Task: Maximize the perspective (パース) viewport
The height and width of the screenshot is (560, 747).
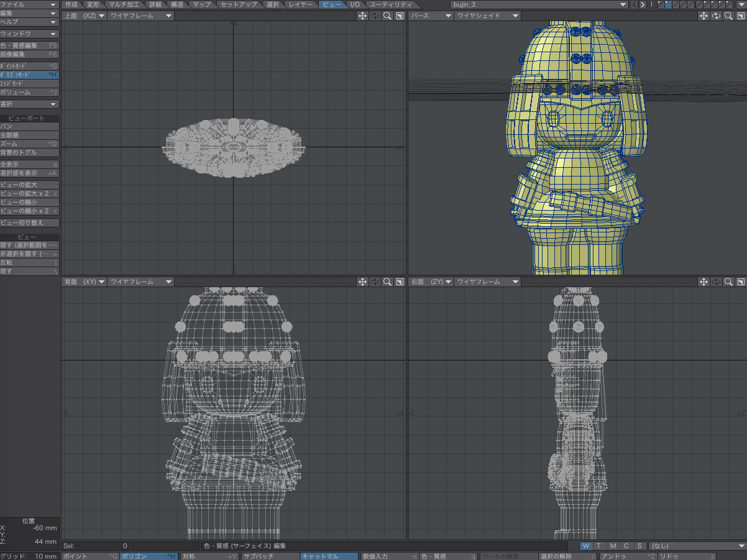Action: 741,16
